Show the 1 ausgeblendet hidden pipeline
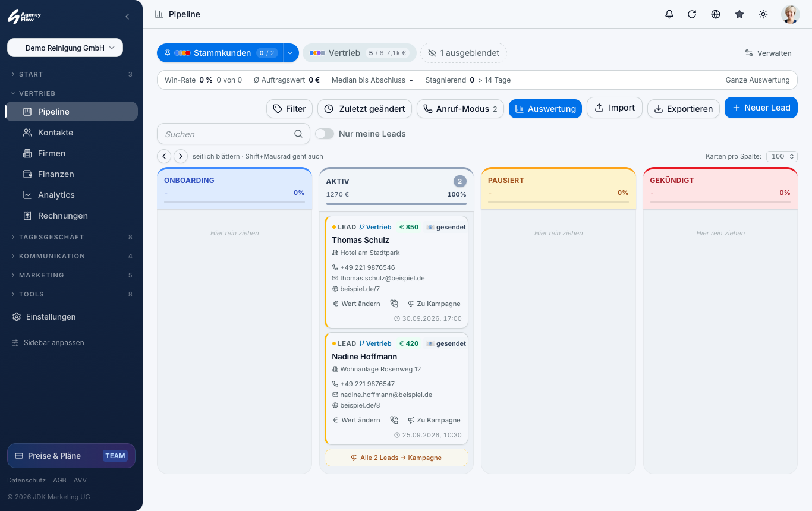This screenshot has height=511, width=812. (x=464, y=53)
